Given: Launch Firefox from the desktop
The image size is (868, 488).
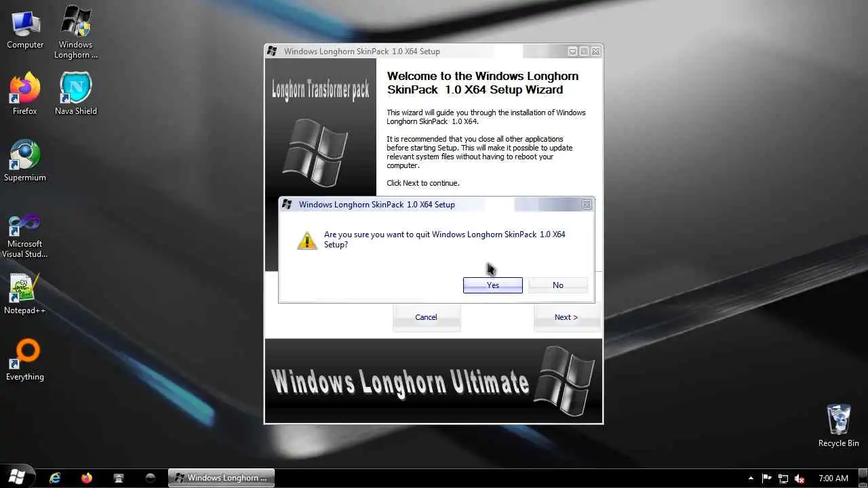Looking at the screenshot, I should 25,94.
